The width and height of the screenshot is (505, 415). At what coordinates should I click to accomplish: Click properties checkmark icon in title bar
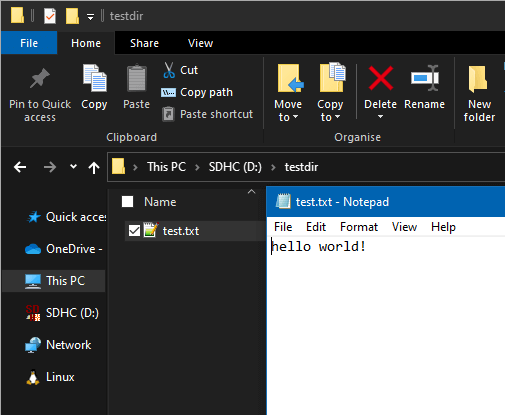(50, 16)
